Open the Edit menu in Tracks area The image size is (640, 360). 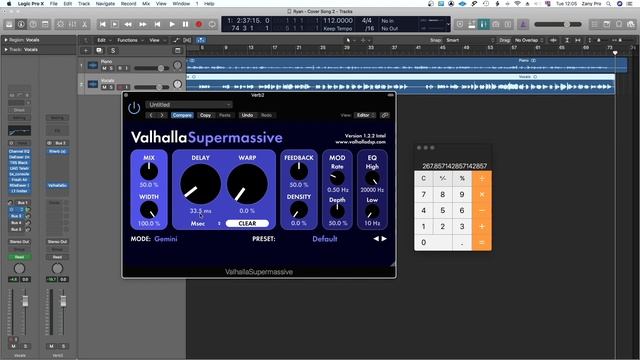[103, 40]
